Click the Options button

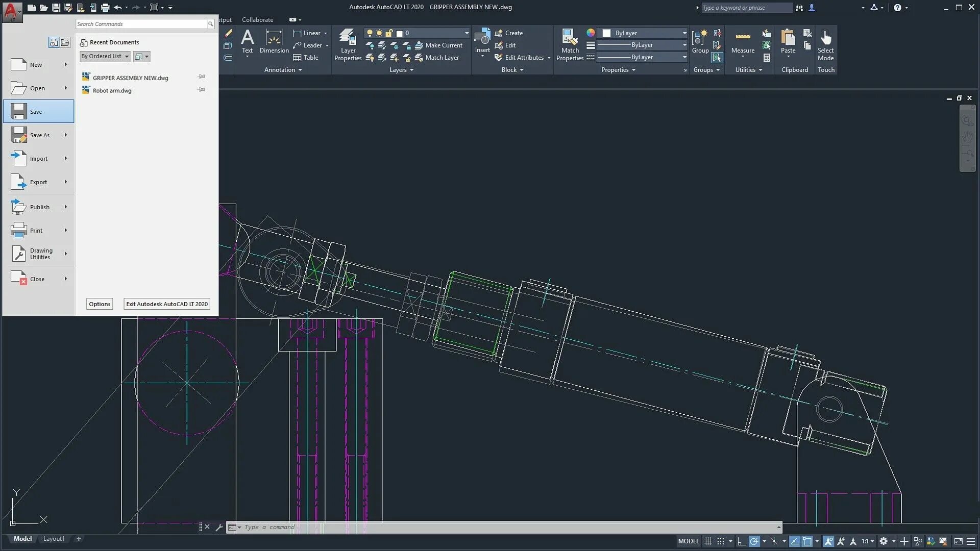click(100, 304)
